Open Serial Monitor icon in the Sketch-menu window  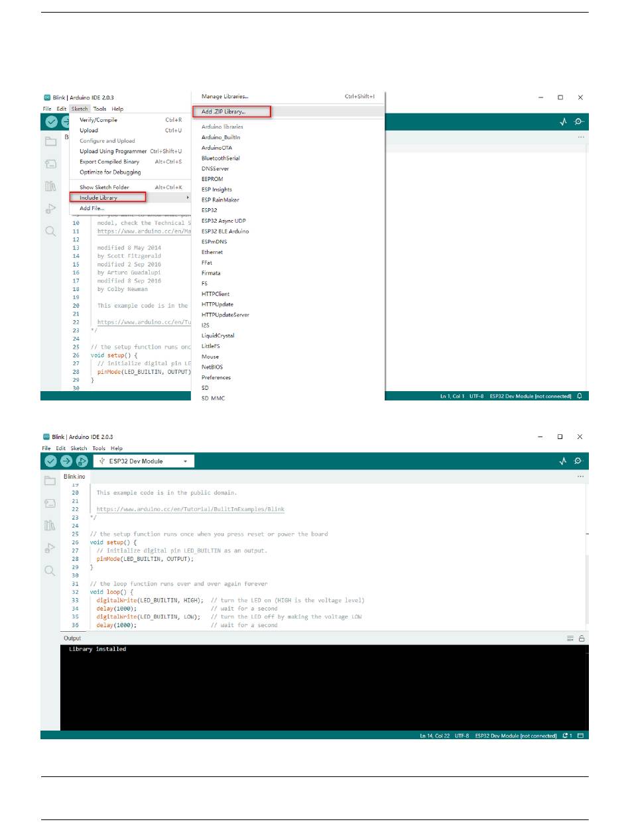coord(580,122)
